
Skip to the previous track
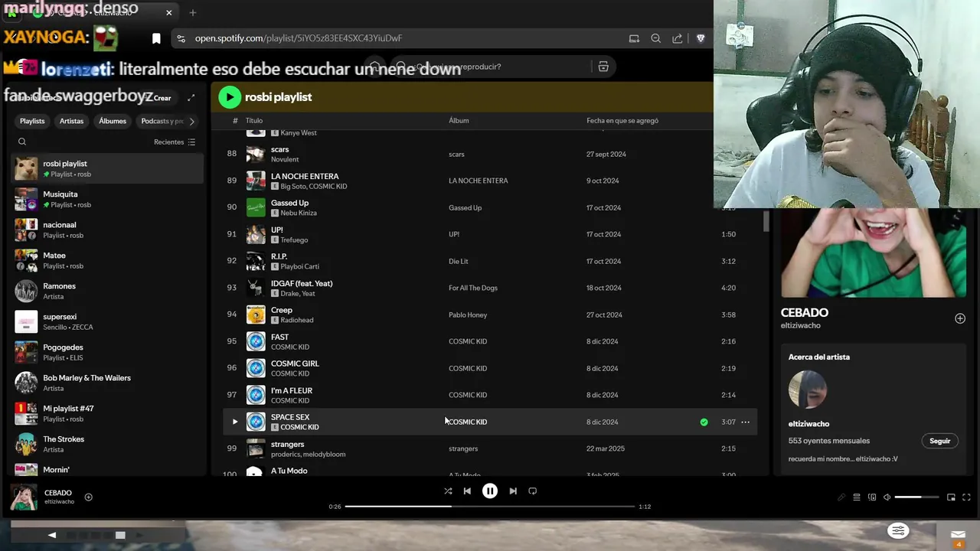[467, 491]
